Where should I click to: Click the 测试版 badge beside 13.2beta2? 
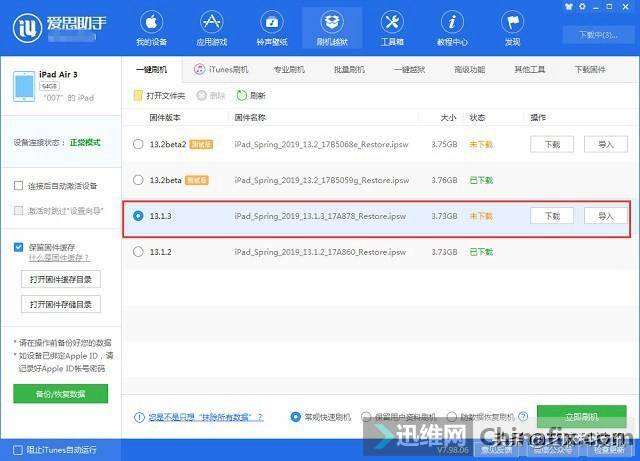coord(201,144)
